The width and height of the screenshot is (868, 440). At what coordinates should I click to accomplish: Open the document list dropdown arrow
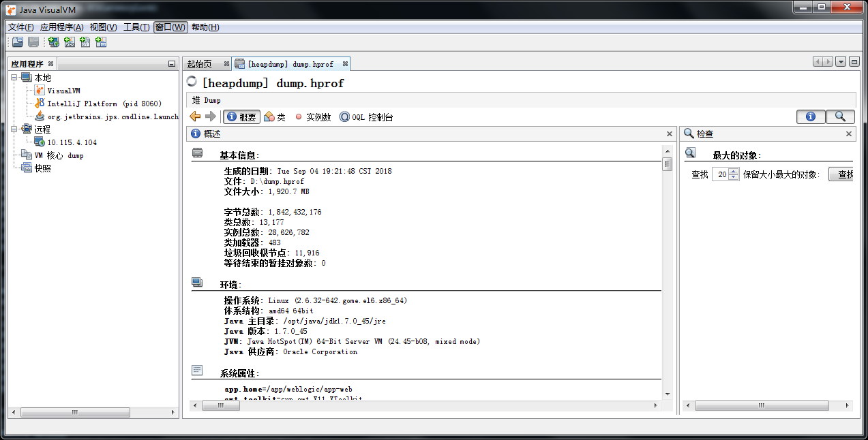click(x=841, y=62)
